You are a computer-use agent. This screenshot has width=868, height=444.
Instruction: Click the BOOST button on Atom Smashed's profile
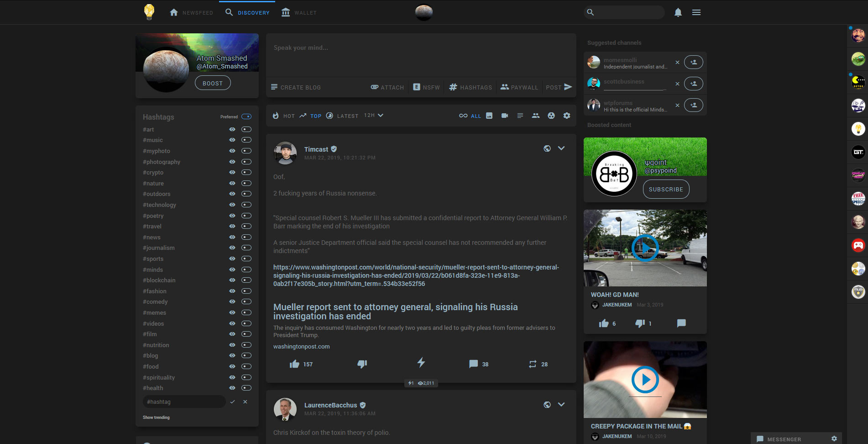click(x=213, y=83)
